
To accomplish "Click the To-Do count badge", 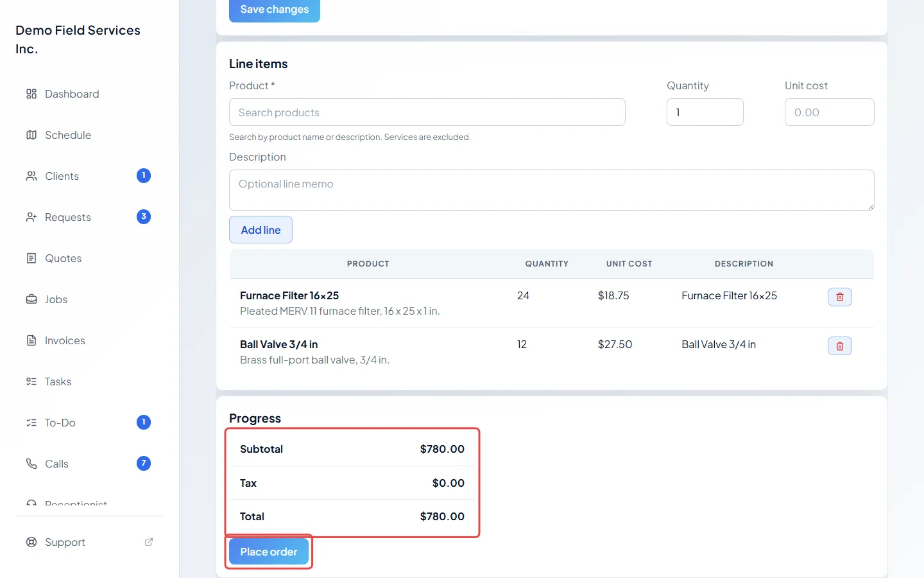I will coord(144,422).
